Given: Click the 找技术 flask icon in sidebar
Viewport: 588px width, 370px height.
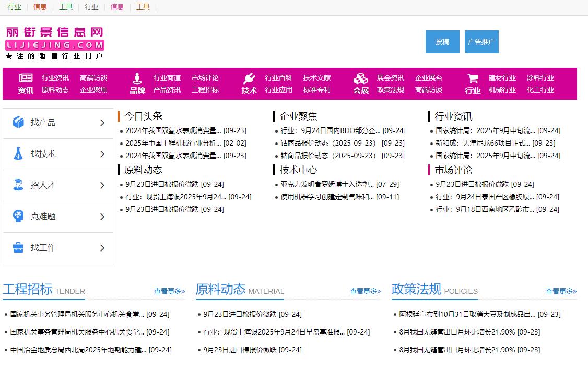Looking at the screenshot, I should (x=18, y=154).
